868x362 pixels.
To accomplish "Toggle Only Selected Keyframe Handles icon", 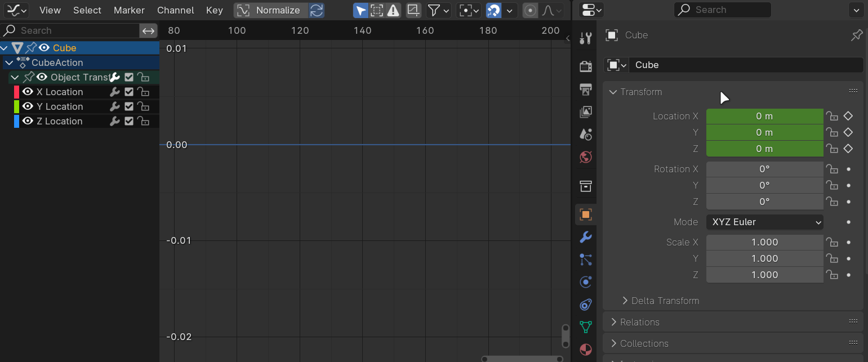I will click(x=377, y=10).
